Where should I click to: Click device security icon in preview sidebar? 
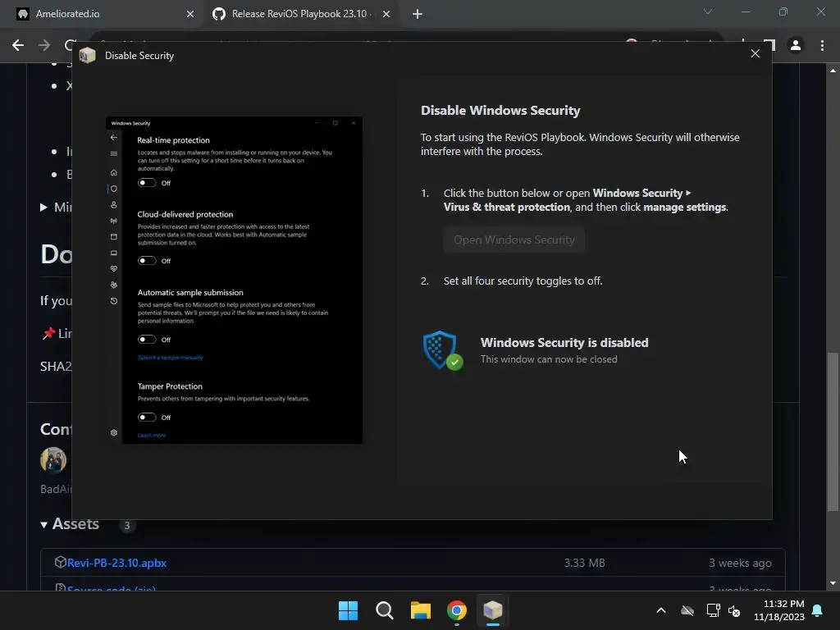click(x=113, y=253)
